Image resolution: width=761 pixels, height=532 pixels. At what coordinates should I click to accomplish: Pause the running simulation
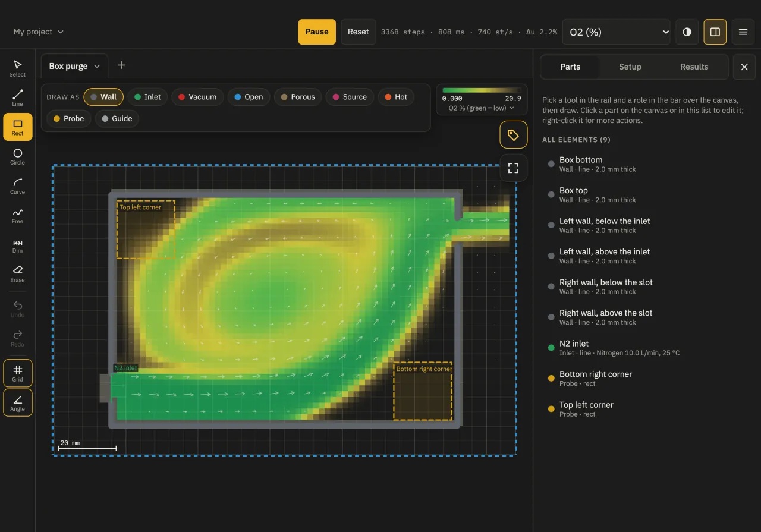pyautogui.click(x=317, y=32)
